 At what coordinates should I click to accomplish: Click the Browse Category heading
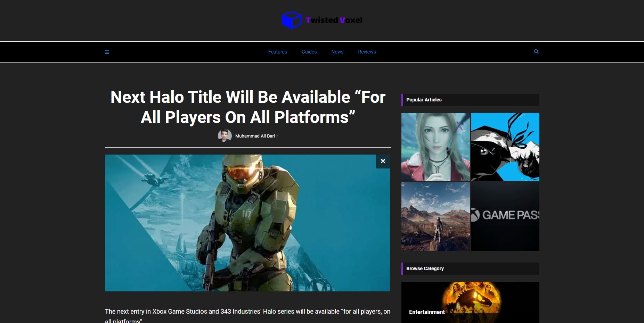point(425,268)
